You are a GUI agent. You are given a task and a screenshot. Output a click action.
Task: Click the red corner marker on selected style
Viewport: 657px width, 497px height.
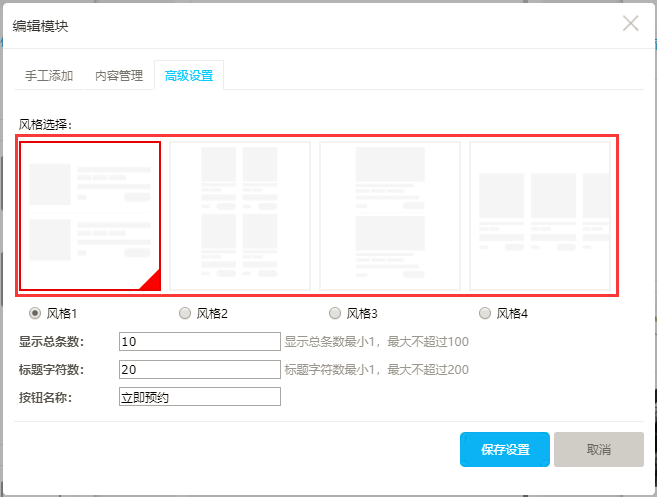[152, 282]
